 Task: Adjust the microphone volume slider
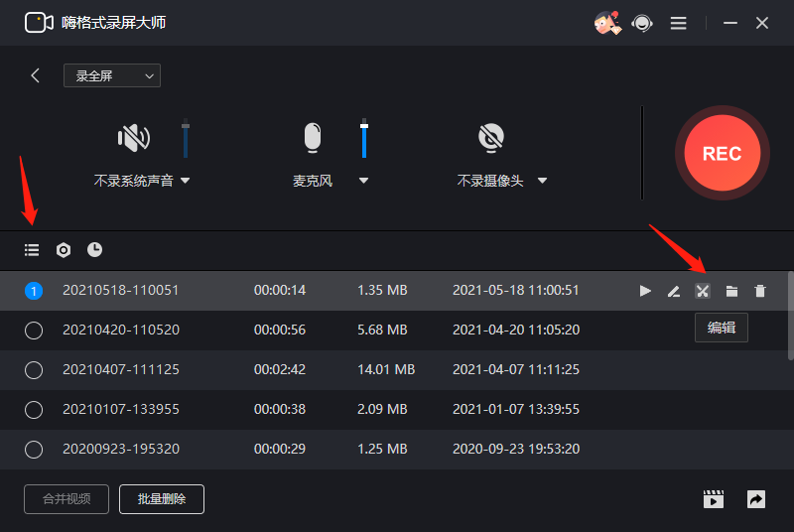click(x=364, y=138)
